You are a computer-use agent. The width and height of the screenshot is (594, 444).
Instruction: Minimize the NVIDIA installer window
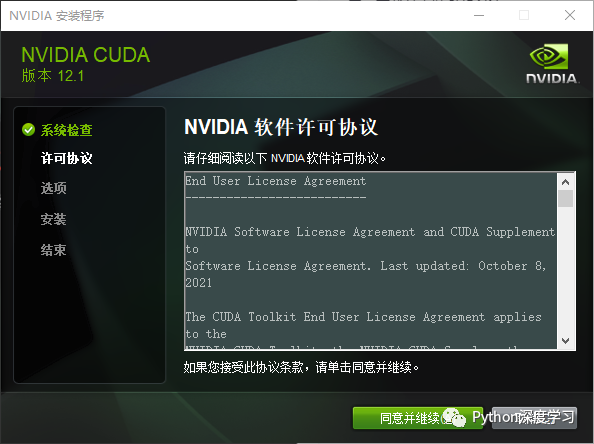pos(479,16)
